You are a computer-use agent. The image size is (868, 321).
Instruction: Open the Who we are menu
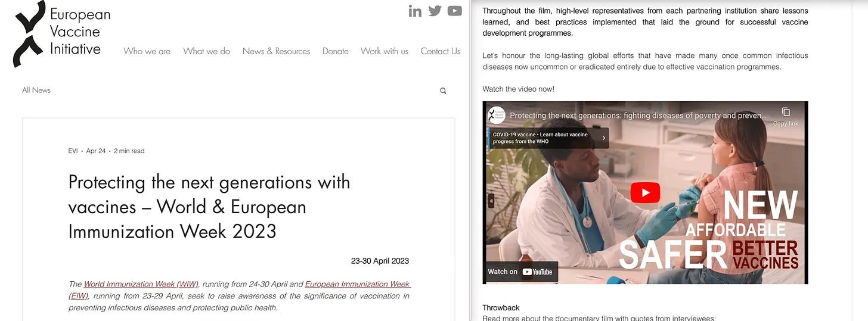click(x=147, y=51)
